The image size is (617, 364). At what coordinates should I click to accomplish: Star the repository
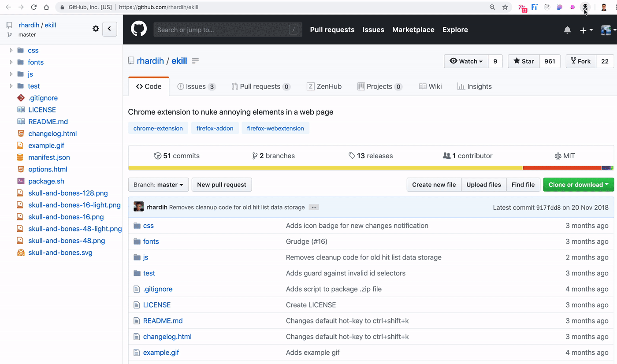click(524, 61)
